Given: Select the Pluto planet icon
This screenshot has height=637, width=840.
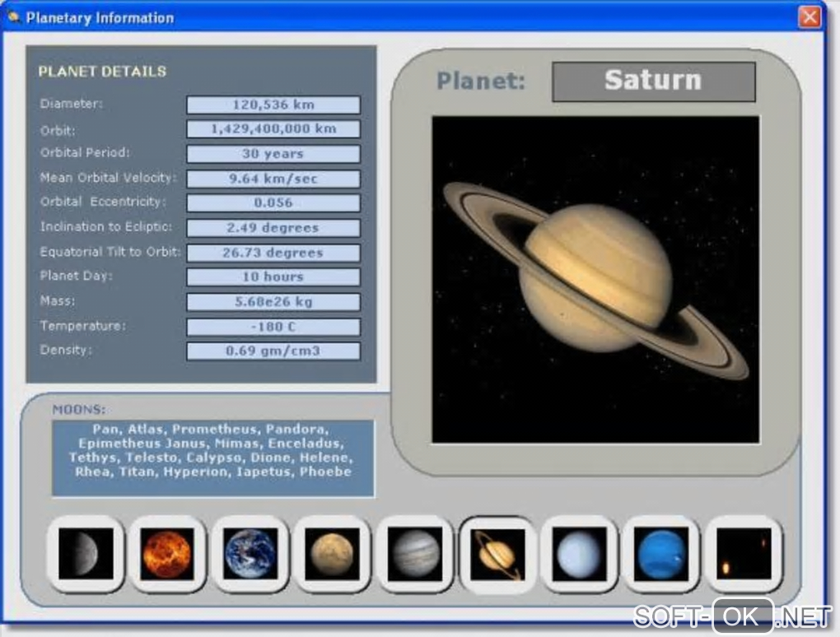Looking at the screenshot, I should click(x=744, y=554).
